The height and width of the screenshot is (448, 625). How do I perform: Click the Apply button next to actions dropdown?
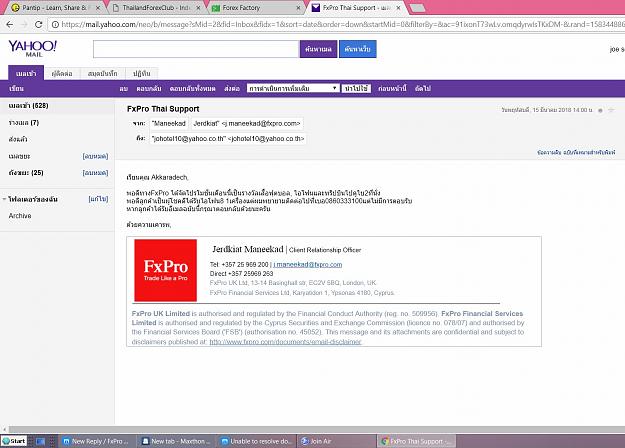(x=356, y=88)
